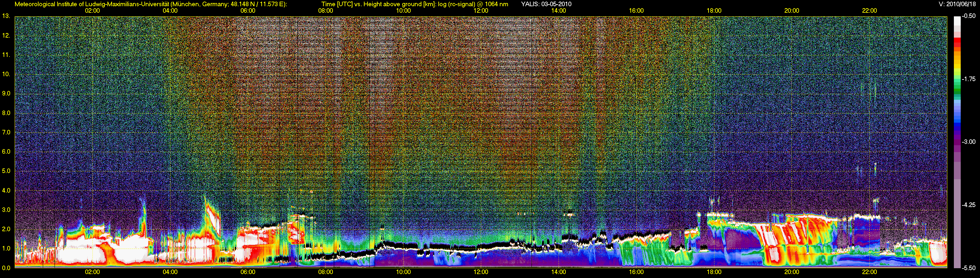Screen dimensions: 980x278
Task: Click the '10.' height axis label
Action: [6, 74]
